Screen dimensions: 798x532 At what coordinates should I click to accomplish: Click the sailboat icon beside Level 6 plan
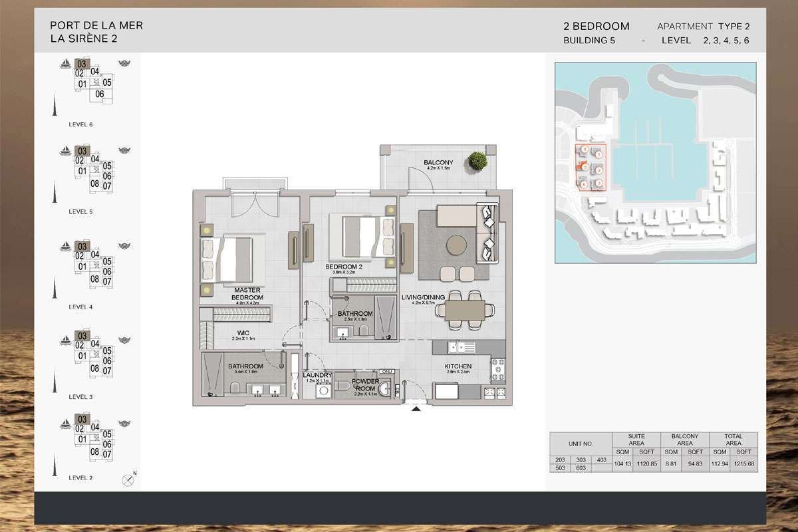click(66, 64)
